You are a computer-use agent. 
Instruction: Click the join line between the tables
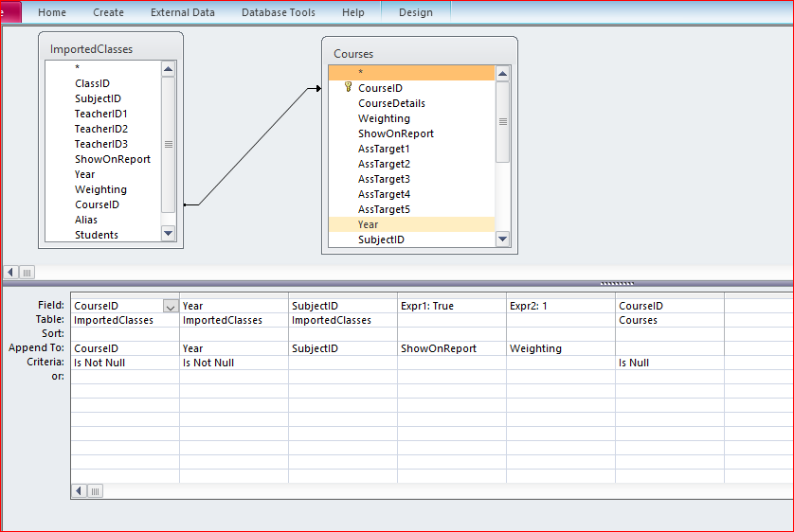pos(253,147)
